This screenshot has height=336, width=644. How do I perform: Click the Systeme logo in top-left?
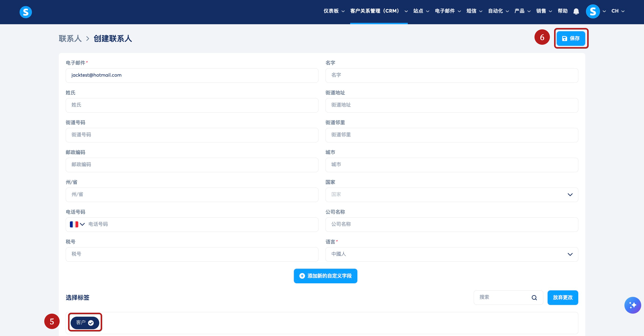pos(25,12)
